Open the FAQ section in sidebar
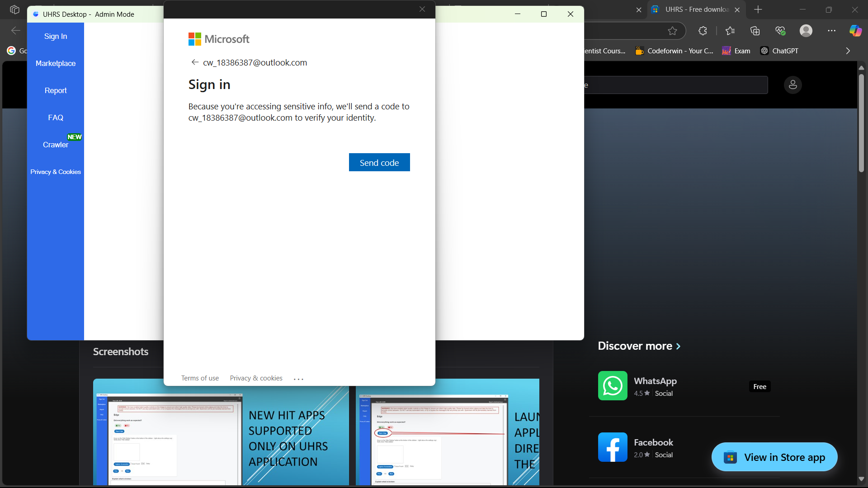868x488 pixels. click(56, 117)
